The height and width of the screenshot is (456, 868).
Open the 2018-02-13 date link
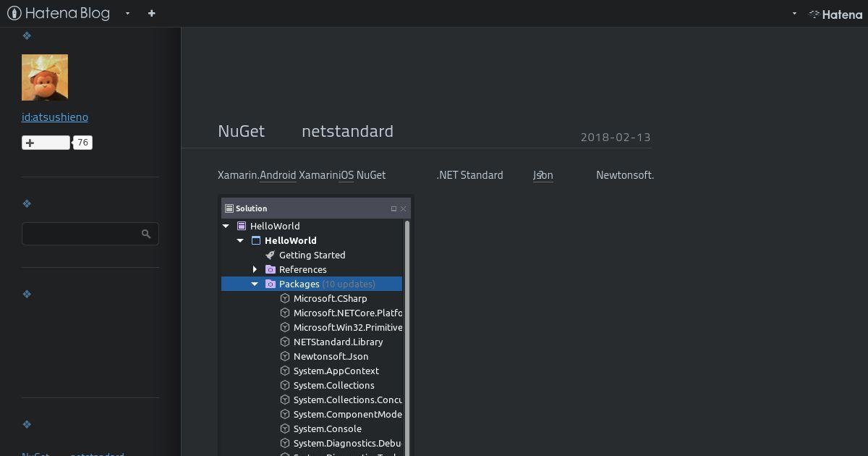[x=616, y=137]
